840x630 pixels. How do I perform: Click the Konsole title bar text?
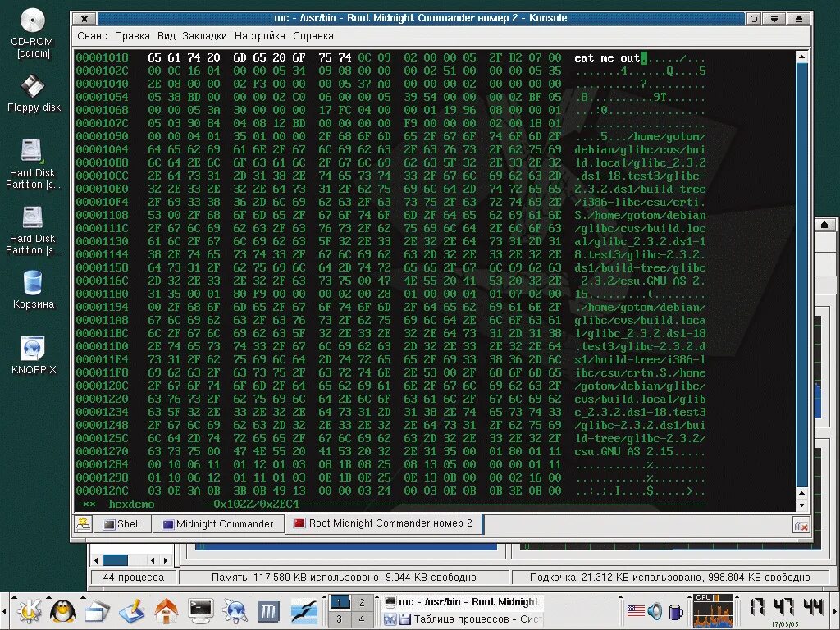click(x=421, y=18)
